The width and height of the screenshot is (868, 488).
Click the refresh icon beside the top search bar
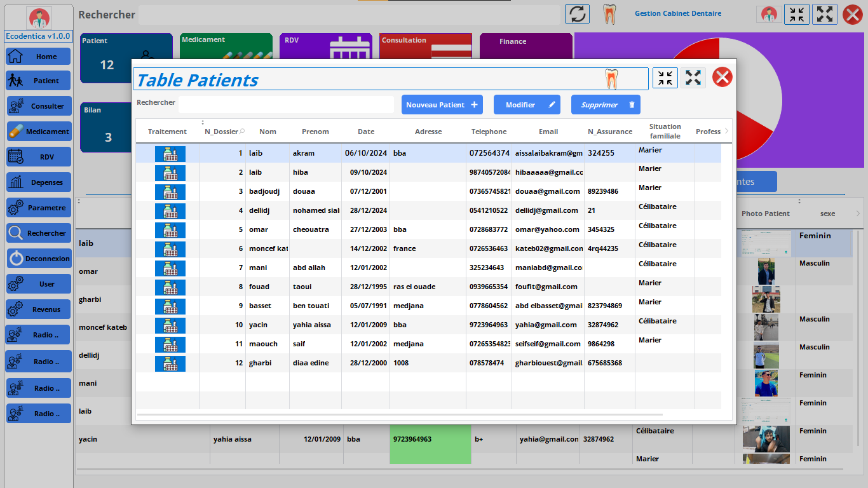point(577,14)
